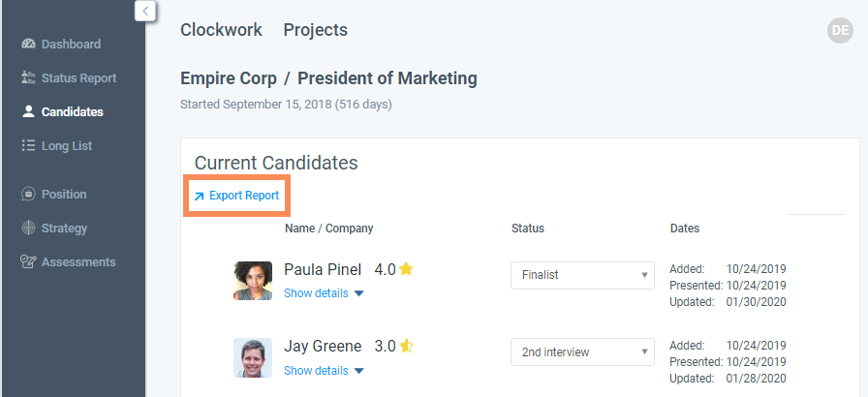Expand Show details under Paula Pinel
This screenshot has width=868, height=397.
point(323,293)
